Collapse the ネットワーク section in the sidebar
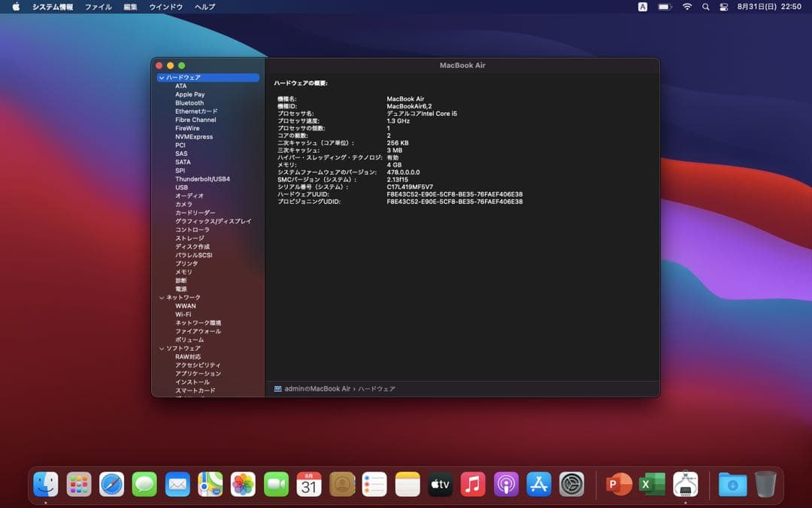This screenshot has width=812, height=508. coord(161,297)
